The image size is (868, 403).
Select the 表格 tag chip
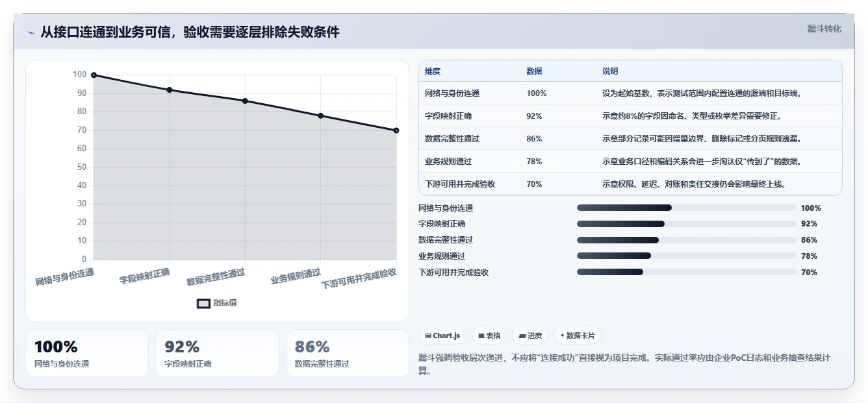tap(489, 336)
